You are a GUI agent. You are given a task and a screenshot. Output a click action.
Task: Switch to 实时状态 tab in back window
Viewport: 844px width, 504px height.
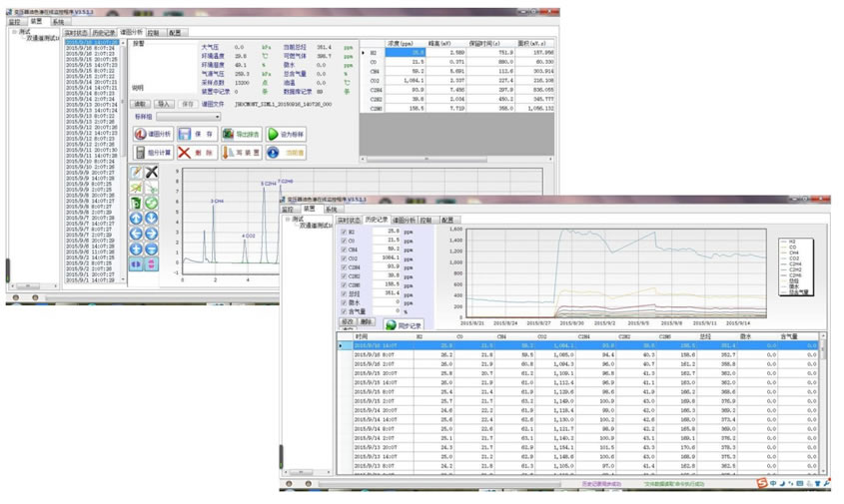click(78, 32)
